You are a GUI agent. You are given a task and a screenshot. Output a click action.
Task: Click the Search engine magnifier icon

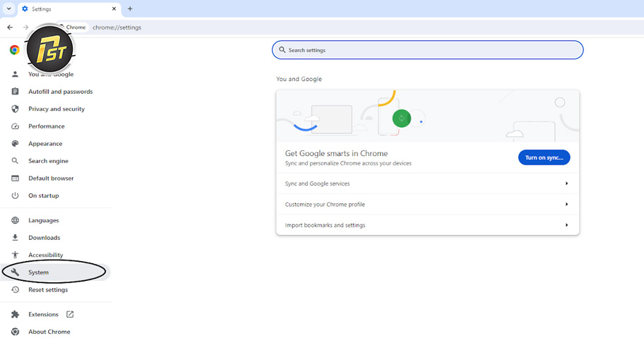click(15, 161)
